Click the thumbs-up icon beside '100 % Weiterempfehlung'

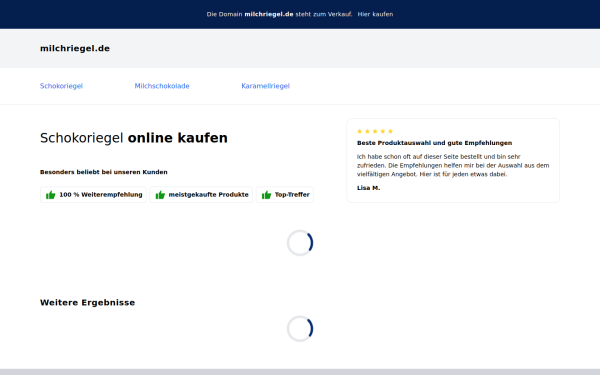pos(51,195)
